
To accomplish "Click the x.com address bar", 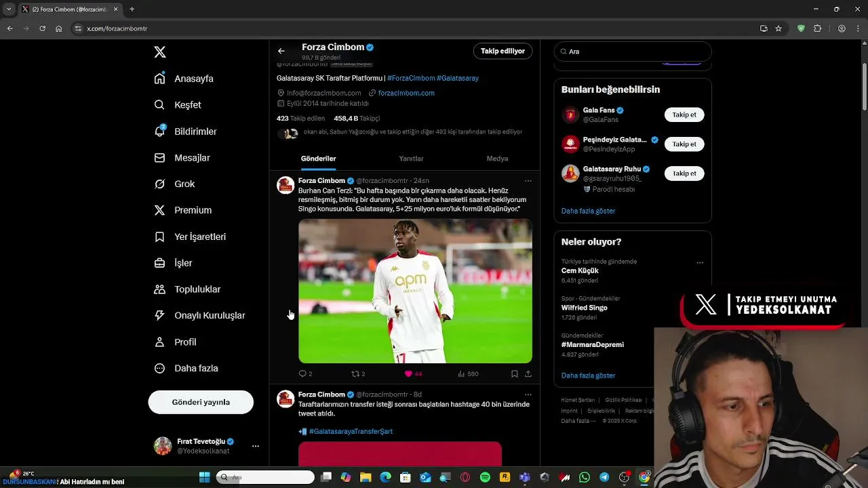I will [x=414, y=28].
